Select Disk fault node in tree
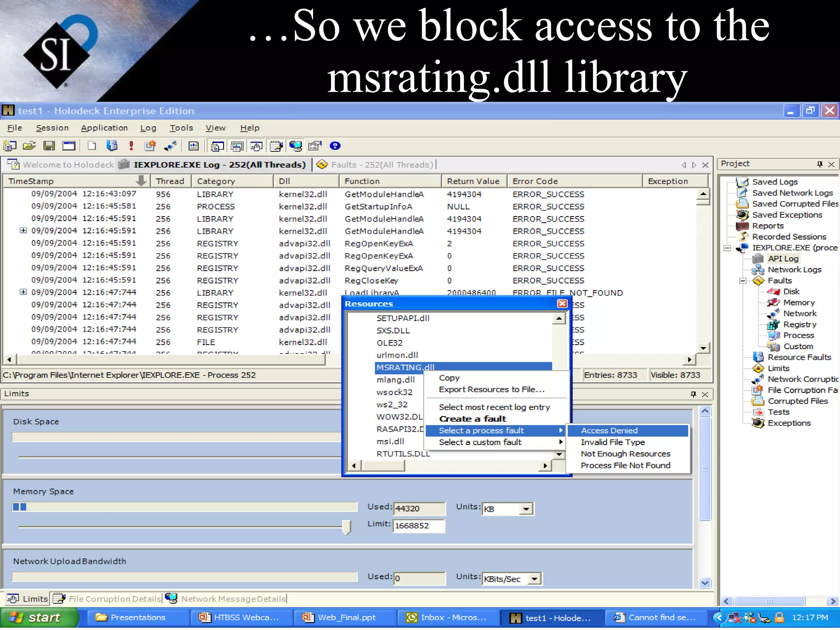The image size is (840, 630). tap(791, 292)
